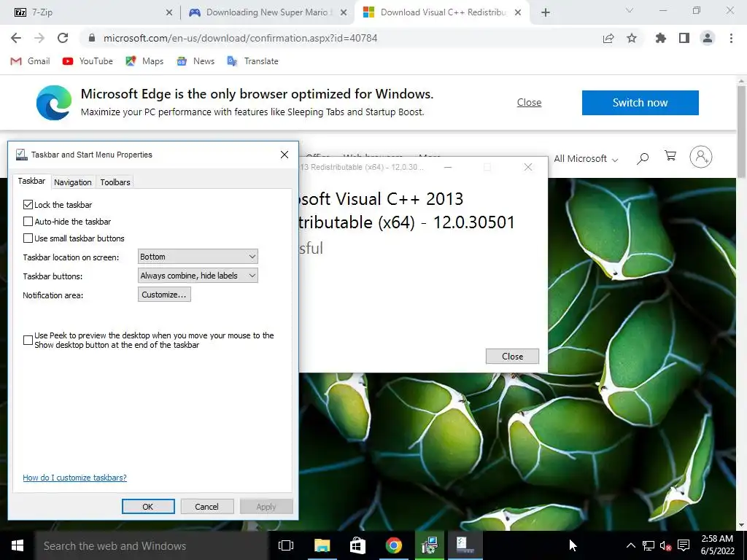Select the Download Visual C++ Redistributable tab
747x560 pixels.
coord(443,12)
